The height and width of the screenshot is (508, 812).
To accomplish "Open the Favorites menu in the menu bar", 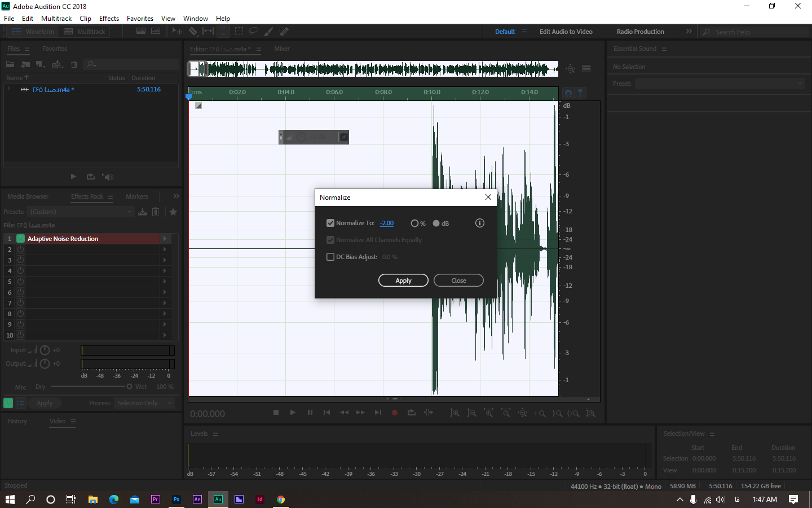I will [140, 19].
